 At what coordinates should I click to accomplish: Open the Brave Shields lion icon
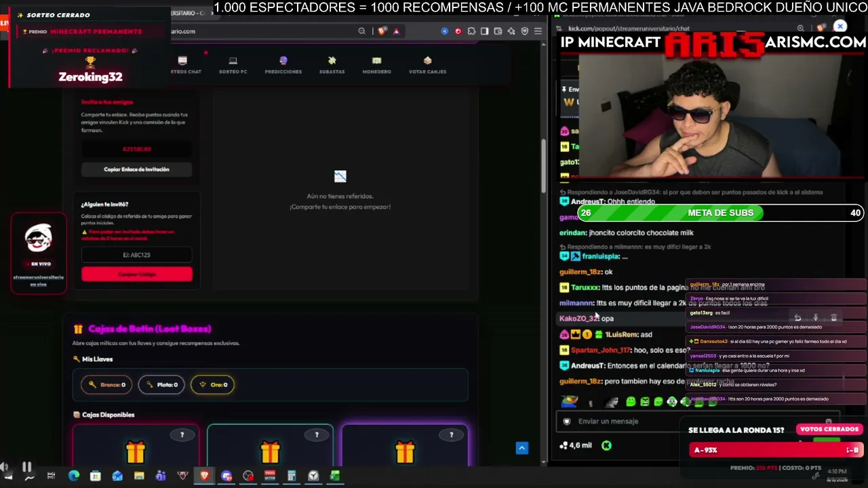(382, 31)
